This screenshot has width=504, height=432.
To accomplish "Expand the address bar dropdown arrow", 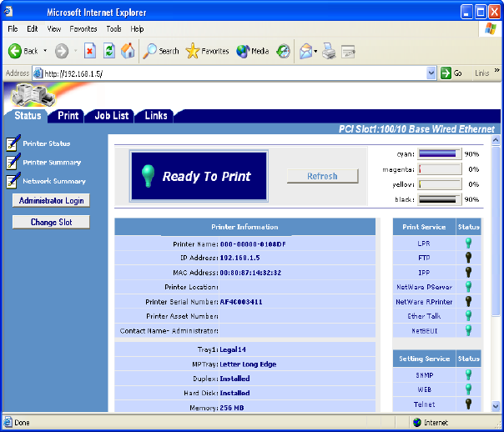I will tap(431, 73).
